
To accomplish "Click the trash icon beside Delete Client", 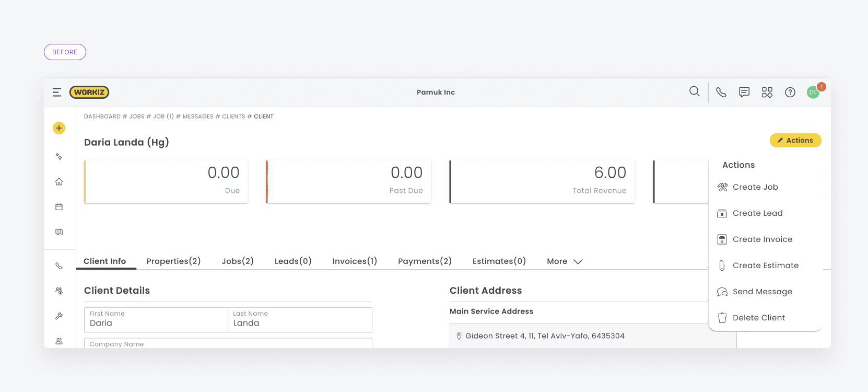I will 722,318.
